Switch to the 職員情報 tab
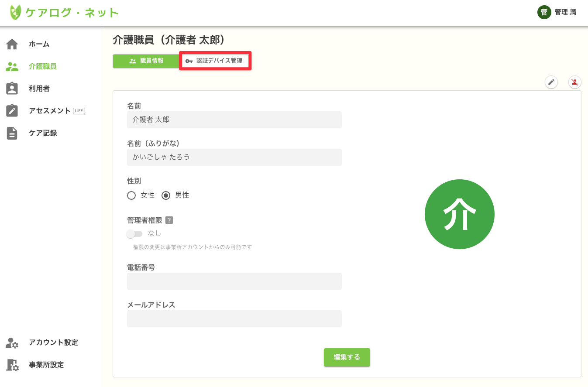The image size is (588, 387). pos(146,62)
